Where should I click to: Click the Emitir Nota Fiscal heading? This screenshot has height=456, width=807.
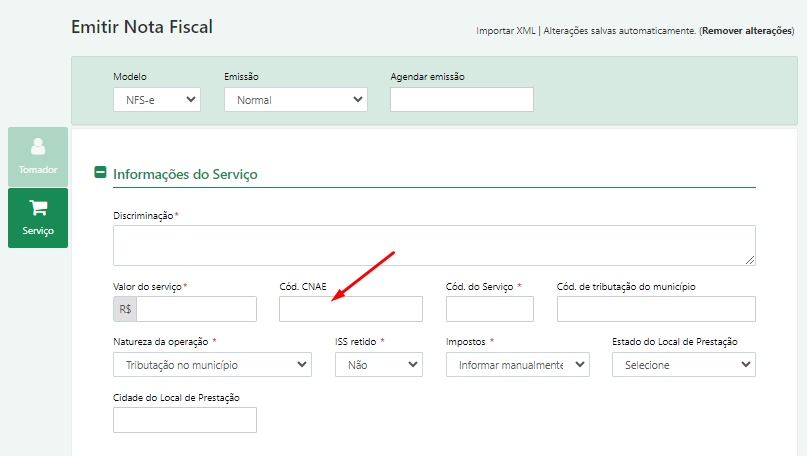click(142, 27)
